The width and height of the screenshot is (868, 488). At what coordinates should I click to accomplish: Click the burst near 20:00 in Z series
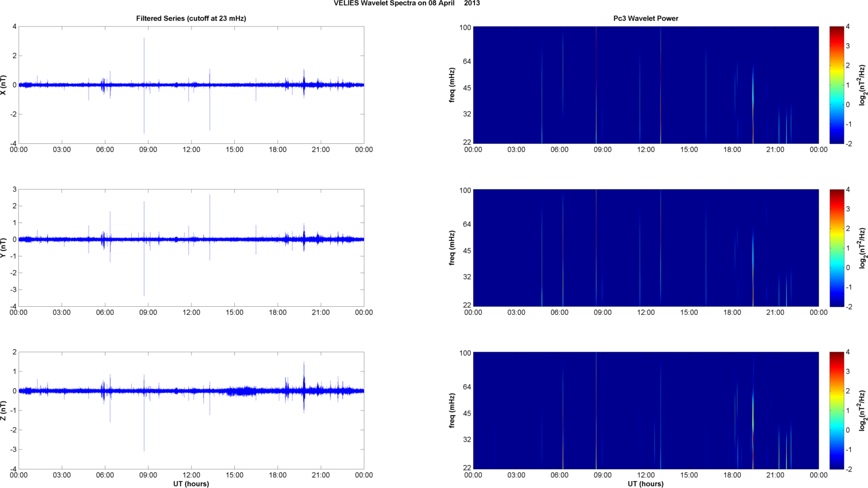[x=304, y=387]
